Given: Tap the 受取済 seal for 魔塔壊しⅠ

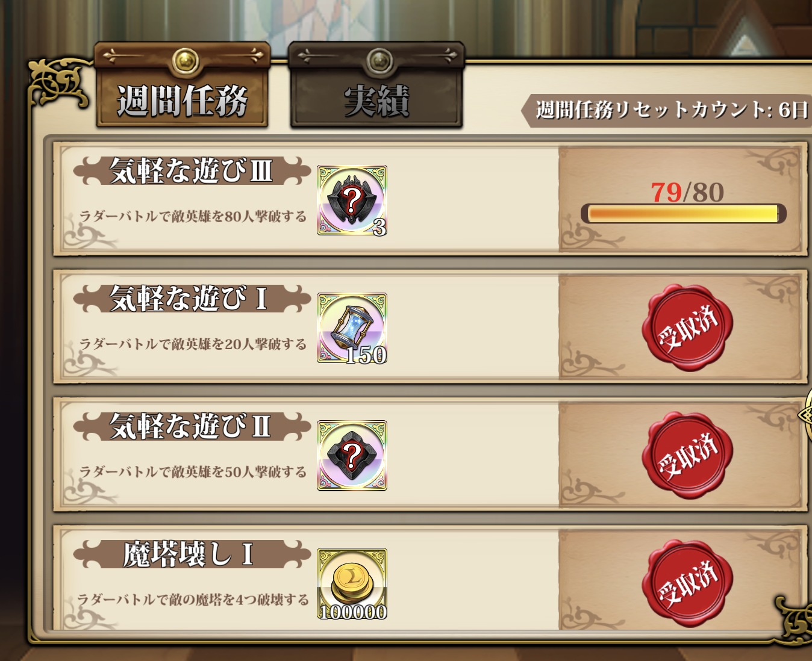Looking at the screenshot, I should point(687,583).
